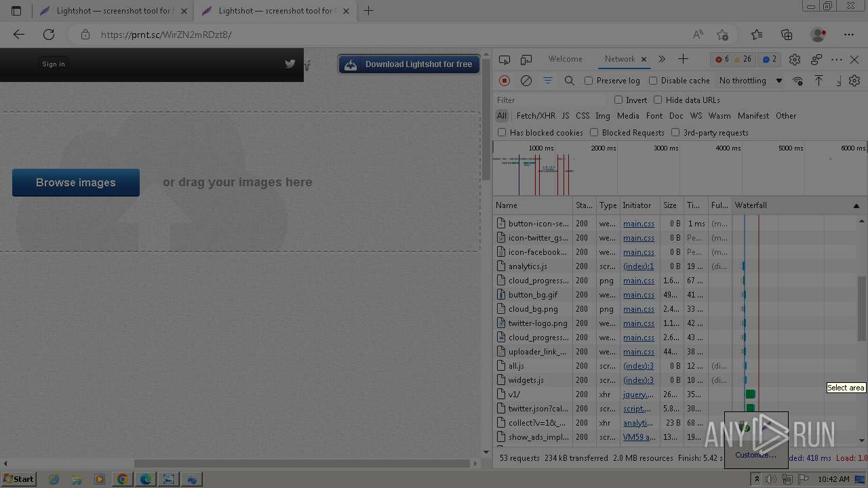This screenshot has width=868, height=488.
Task: Open the No throttling dropdown
Action: click(751, 81)
